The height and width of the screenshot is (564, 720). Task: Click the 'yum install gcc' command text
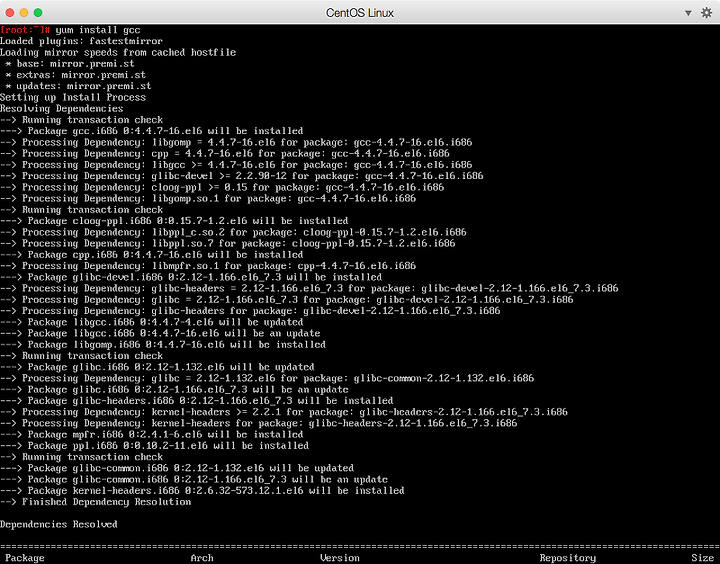click(98, 30)
